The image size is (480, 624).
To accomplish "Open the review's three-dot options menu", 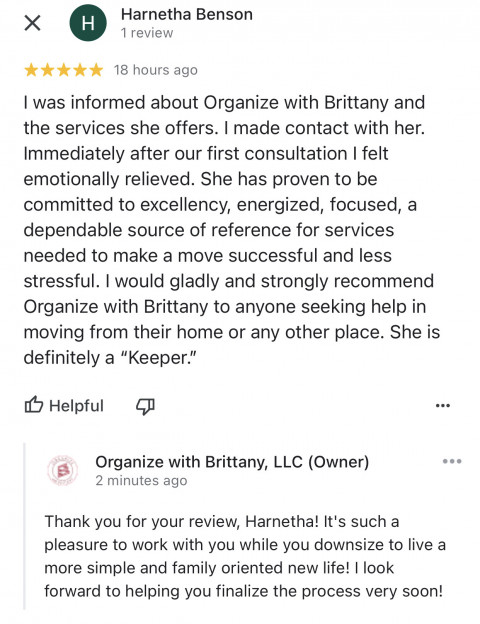I will click(443, 406).
